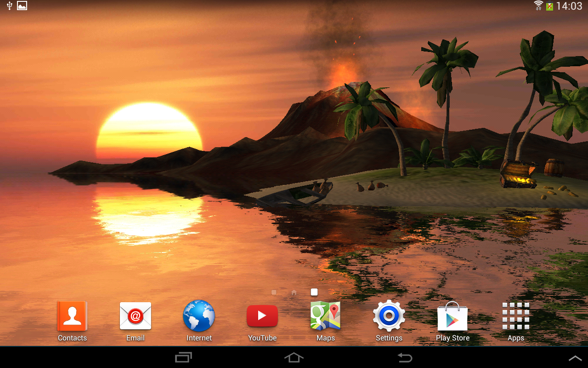Screen dimensions: 588x368
Task: Tap the USB connection status icon
Action: point(9,6)
